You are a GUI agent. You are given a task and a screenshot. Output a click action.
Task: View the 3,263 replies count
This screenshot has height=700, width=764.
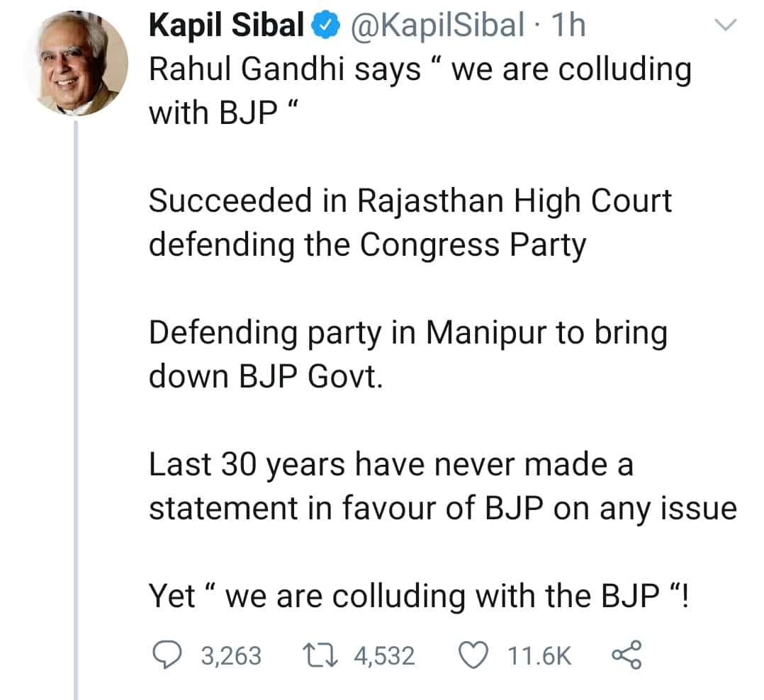coord(230,655)
